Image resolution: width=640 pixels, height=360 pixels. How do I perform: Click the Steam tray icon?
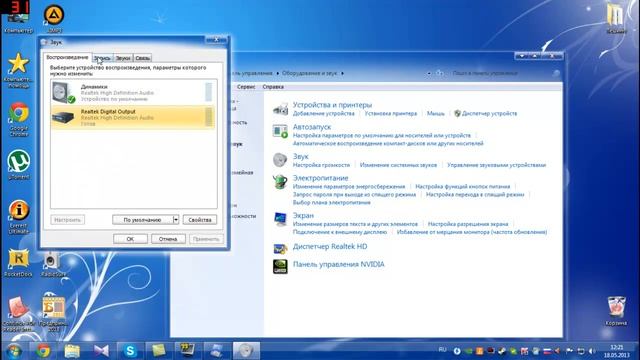tap(502, 351)
